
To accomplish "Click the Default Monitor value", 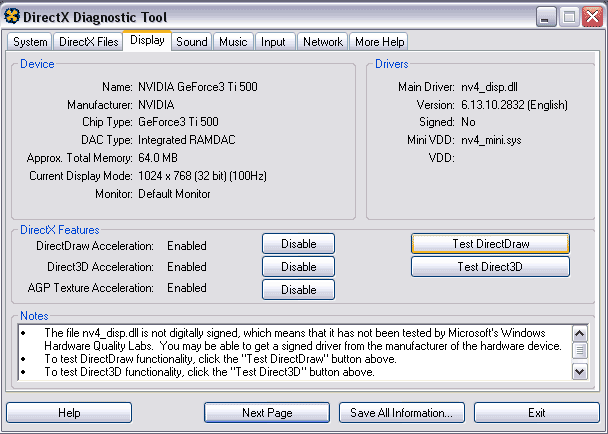I will [x=174, y=194].
